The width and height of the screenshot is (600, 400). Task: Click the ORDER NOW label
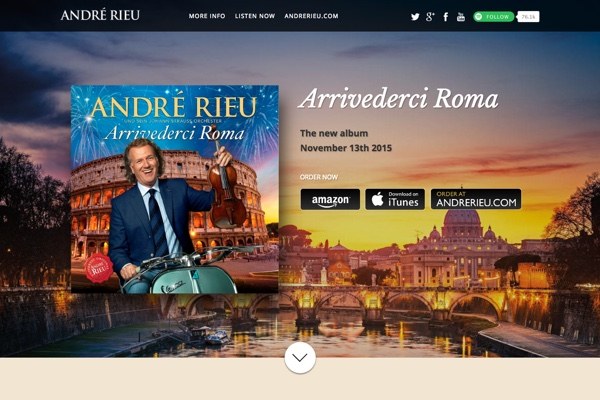(319, 177)
